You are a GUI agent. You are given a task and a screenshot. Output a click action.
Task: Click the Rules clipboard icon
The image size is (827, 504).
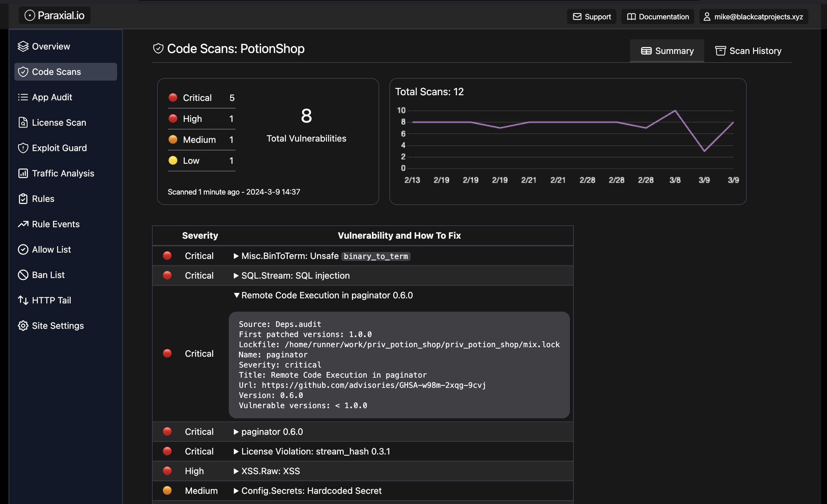point(23,199)
